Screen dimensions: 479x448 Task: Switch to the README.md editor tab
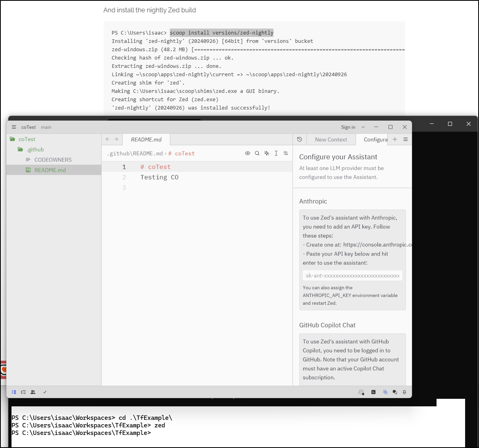(146, 140)
